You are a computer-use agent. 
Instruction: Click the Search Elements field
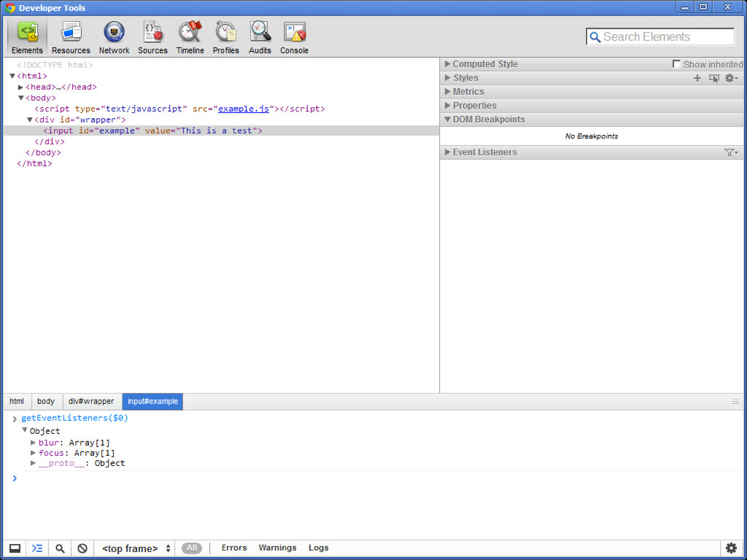660,36
